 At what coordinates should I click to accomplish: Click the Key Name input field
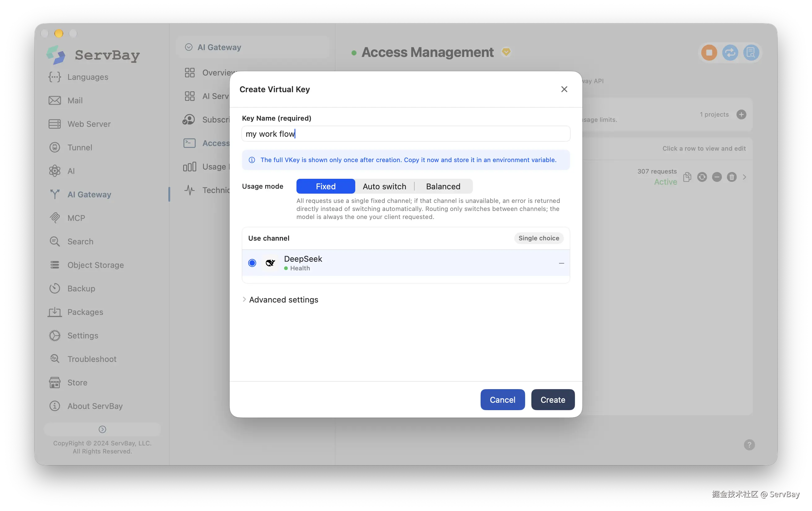click(x=406, y=134)
